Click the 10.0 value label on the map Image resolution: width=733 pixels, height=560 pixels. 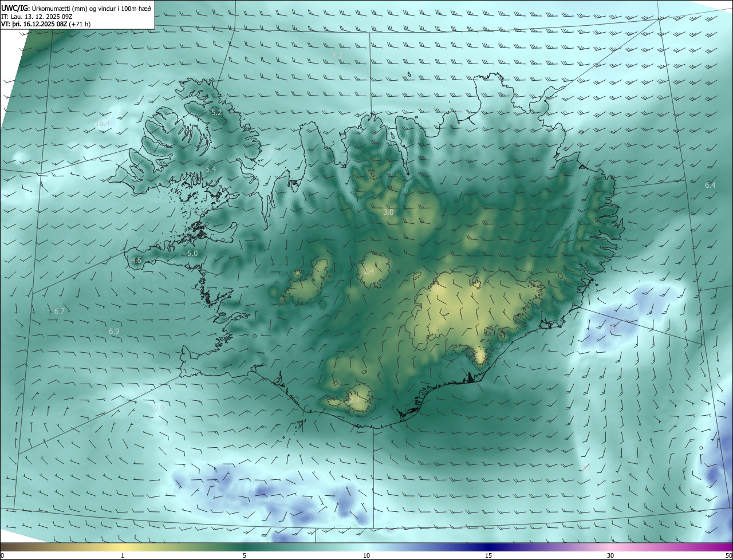pyautogui.click(x=157, y=408)
